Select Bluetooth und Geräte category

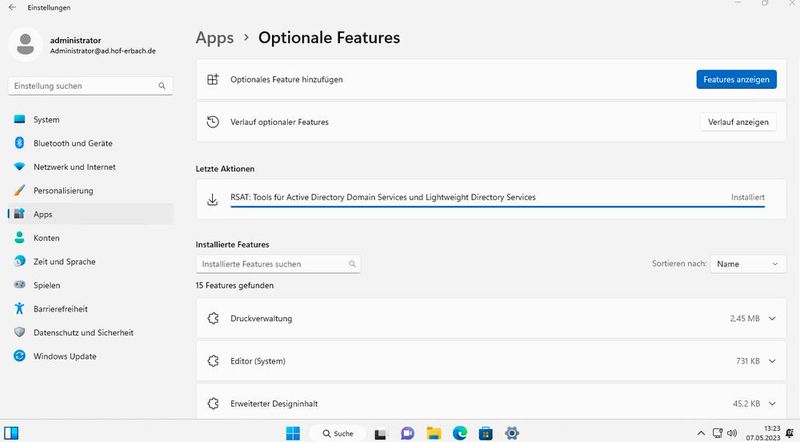coord(90,143)
